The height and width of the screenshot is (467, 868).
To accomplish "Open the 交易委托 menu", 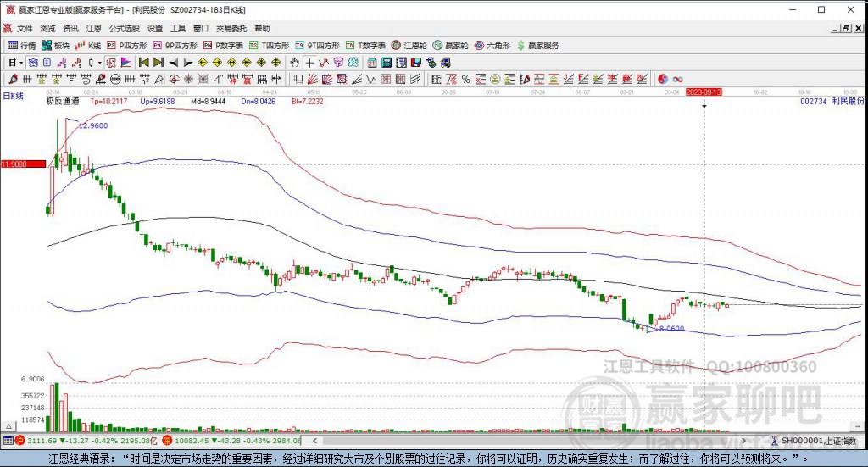I will coord(231,28).
